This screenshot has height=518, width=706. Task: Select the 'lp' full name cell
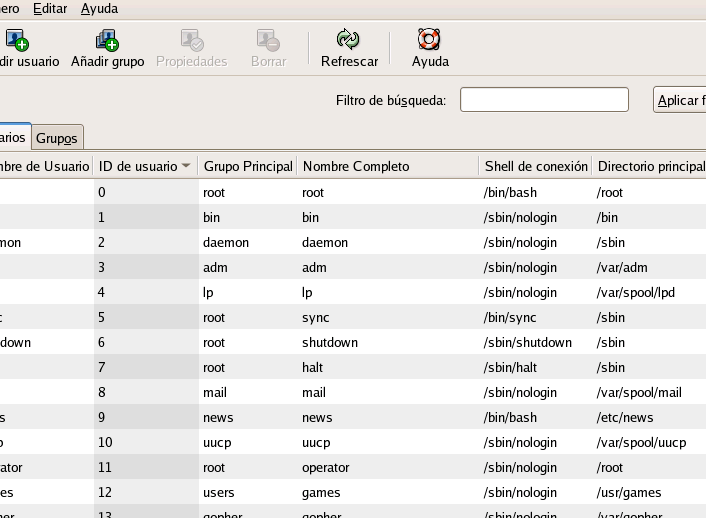(x=307, y=293)
